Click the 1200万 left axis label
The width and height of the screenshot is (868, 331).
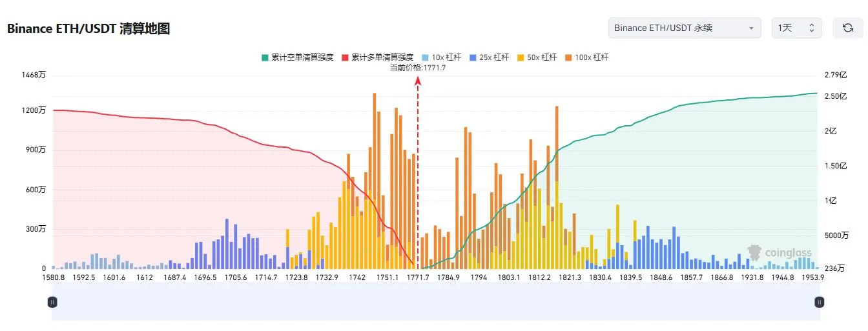(34, 110)
